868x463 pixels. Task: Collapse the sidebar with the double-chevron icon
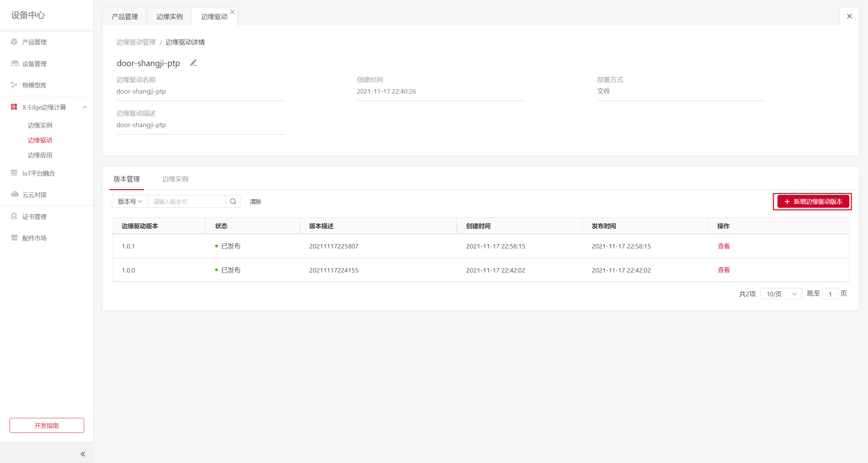(x=83, y=454)
